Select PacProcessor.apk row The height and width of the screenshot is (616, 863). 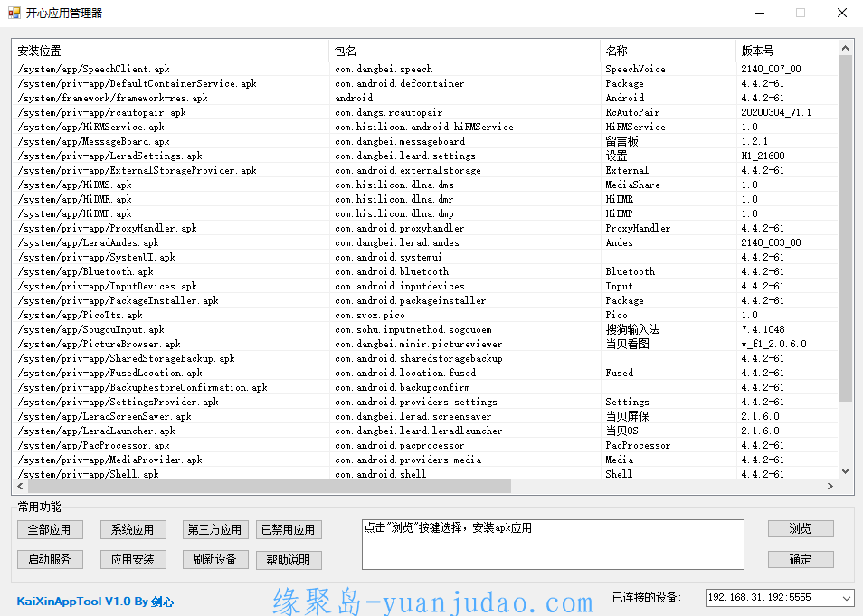click(425, 445)
